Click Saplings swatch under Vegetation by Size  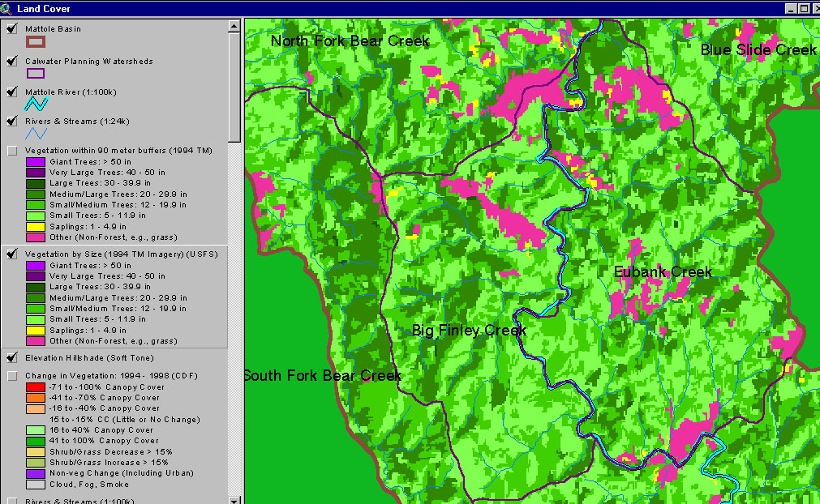[36, 331]
